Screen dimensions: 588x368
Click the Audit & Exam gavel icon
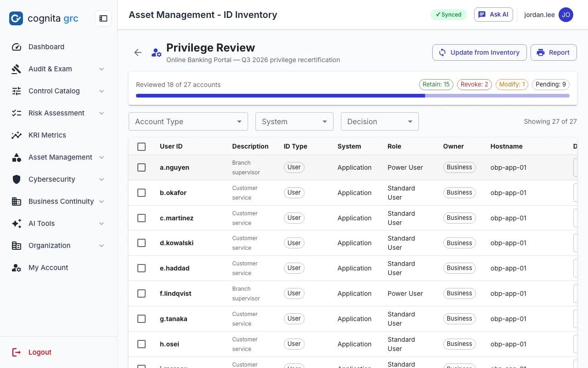17,69
